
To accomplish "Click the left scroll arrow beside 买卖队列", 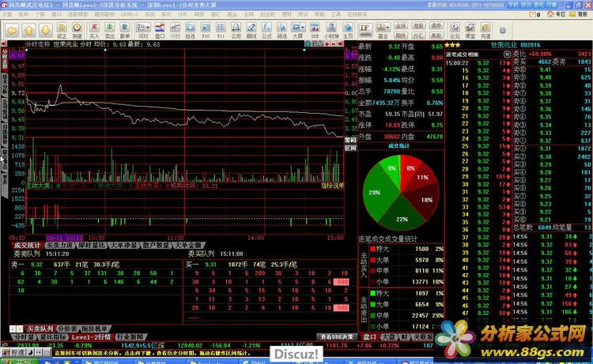I will coord(13,329).
